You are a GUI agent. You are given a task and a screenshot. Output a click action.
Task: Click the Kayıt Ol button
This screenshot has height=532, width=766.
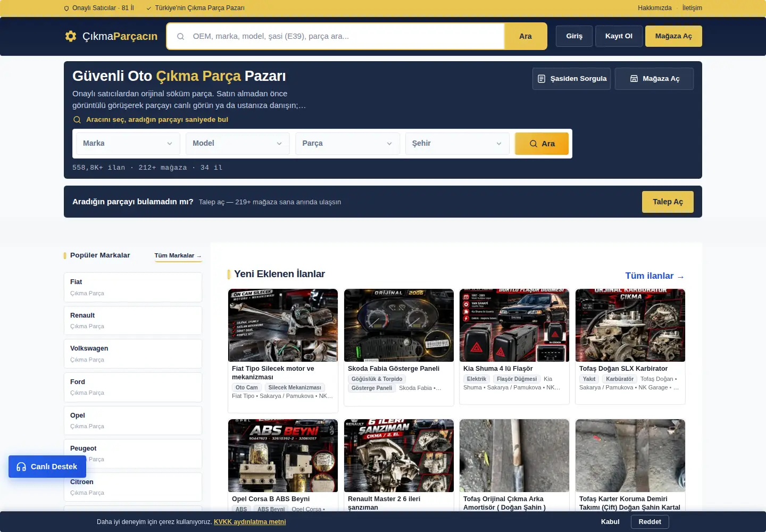[x=619, y=36]
